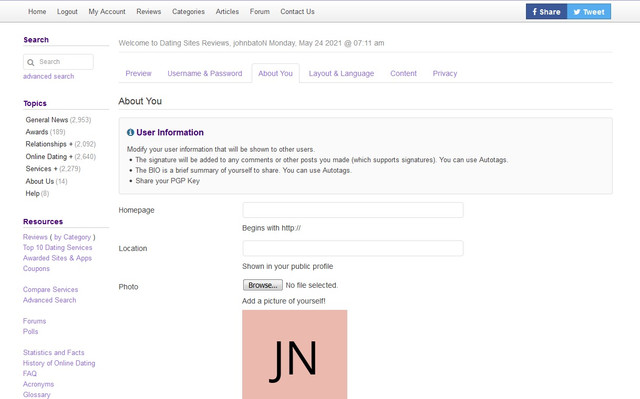Open the Online Dating topic
The width and height of the screenshot is (640, 399).
pyautogui.click(x=46, y=157)
